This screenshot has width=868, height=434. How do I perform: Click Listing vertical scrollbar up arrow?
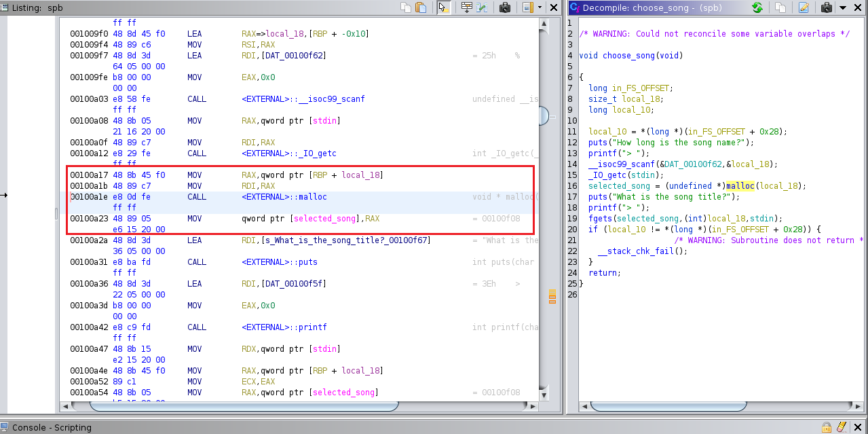(543, 25)
